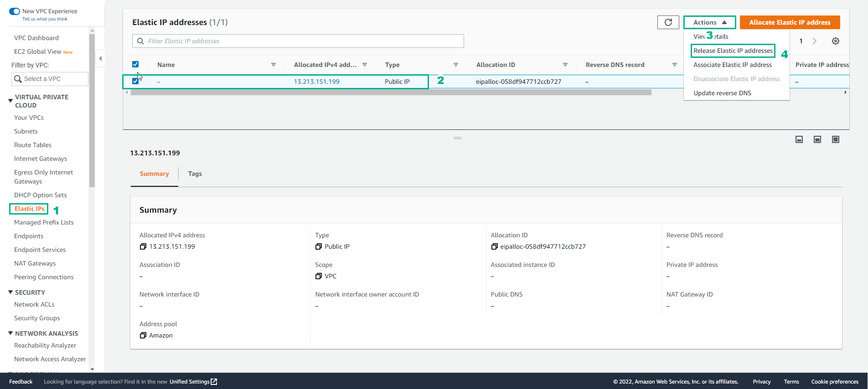Open Internet Gateways

(41, 159)
